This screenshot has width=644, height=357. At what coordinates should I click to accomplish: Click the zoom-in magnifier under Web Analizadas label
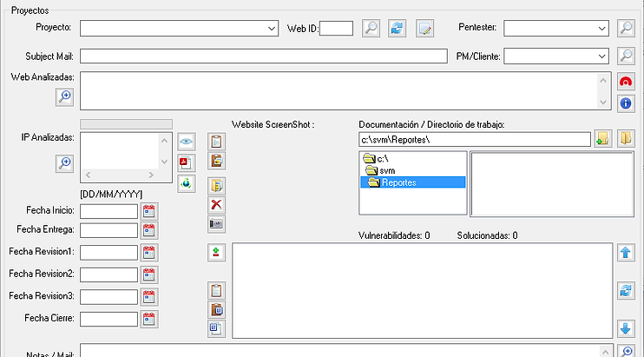click(x=64, y=97)
